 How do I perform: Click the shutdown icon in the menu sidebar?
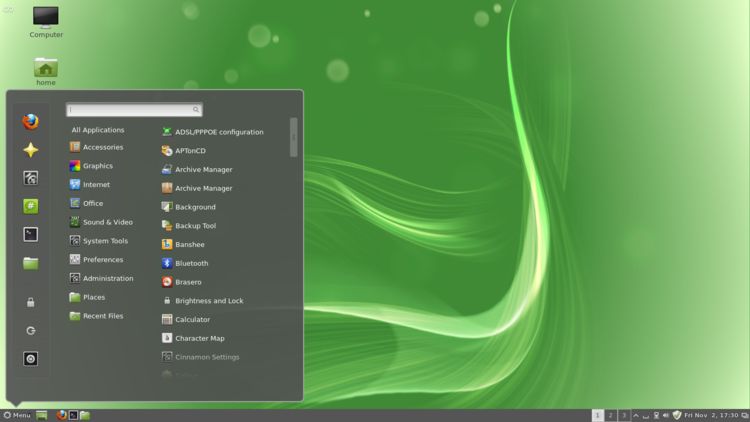click(31, 359)
